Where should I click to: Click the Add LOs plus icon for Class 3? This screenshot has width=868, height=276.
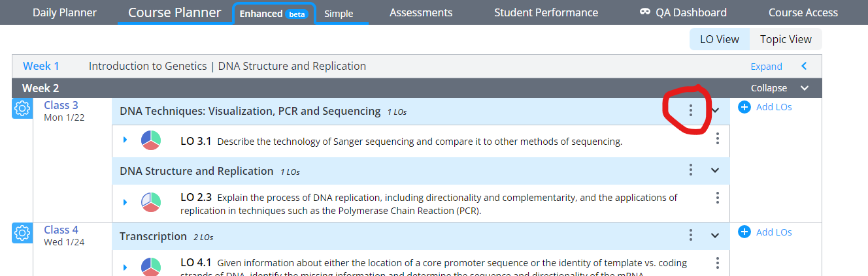tap(744, 106)
